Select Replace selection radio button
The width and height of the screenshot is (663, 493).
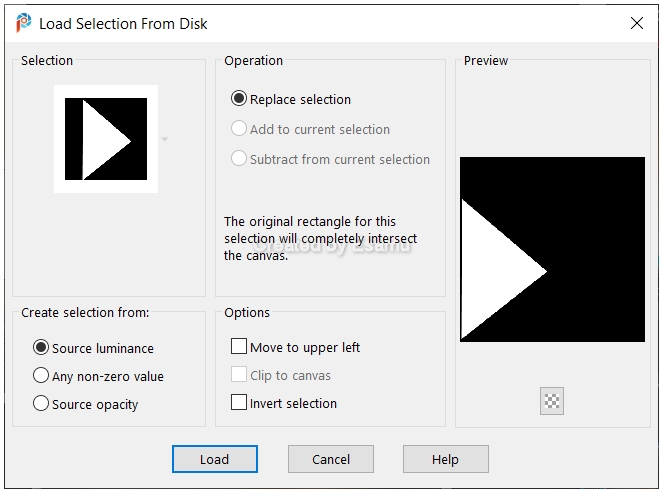tap(238, 99)
